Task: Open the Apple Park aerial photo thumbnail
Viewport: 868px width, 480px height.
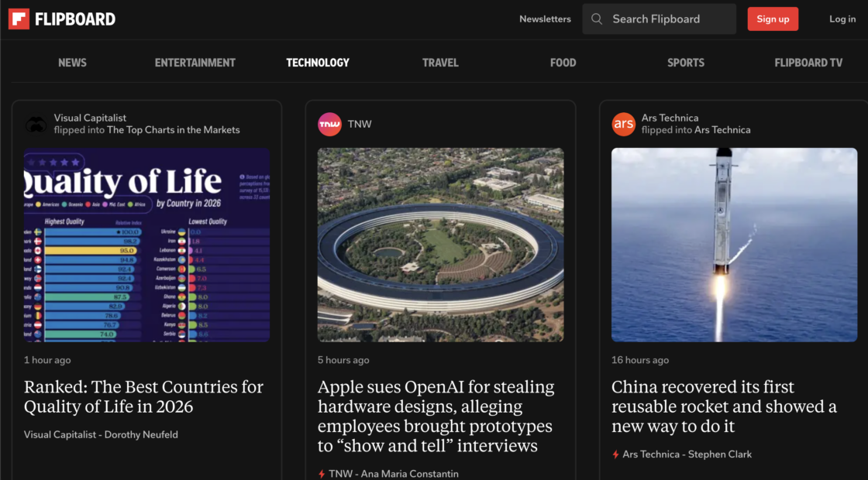Action: [441, 245]
